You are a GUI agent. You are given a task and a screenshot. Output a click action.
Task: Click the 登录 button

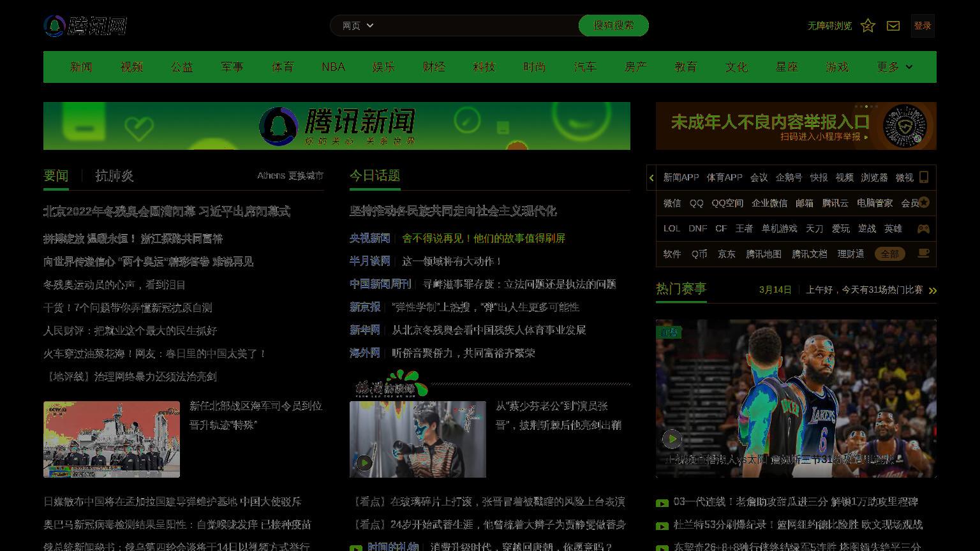tap(923, 26)
